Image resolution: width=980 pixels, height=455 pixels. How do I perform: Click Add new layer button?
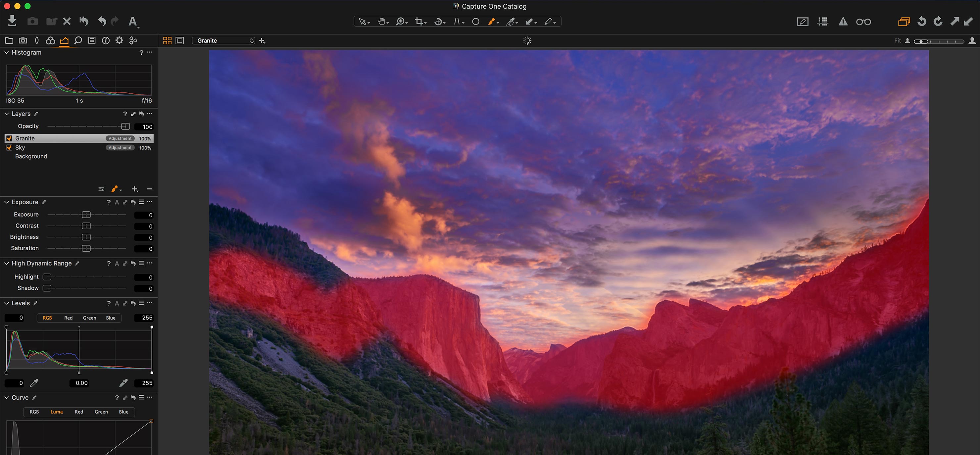click(x=134, y=189)
